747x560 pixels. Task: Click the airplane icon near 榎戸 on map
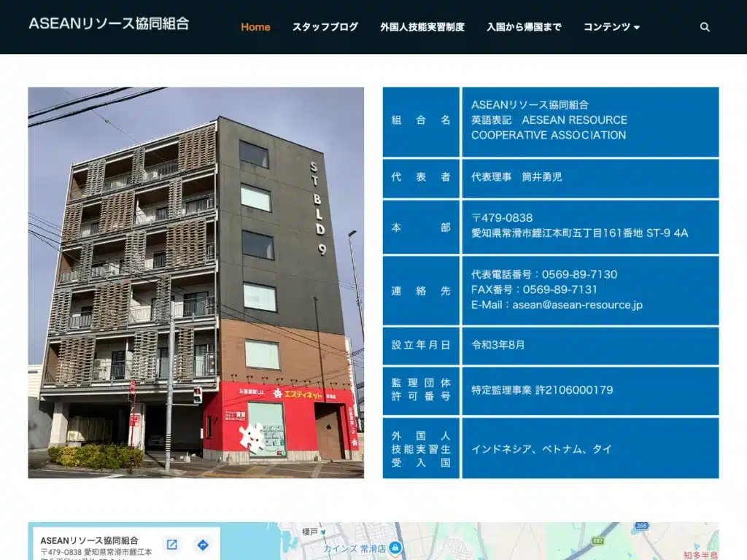(323, 532)
